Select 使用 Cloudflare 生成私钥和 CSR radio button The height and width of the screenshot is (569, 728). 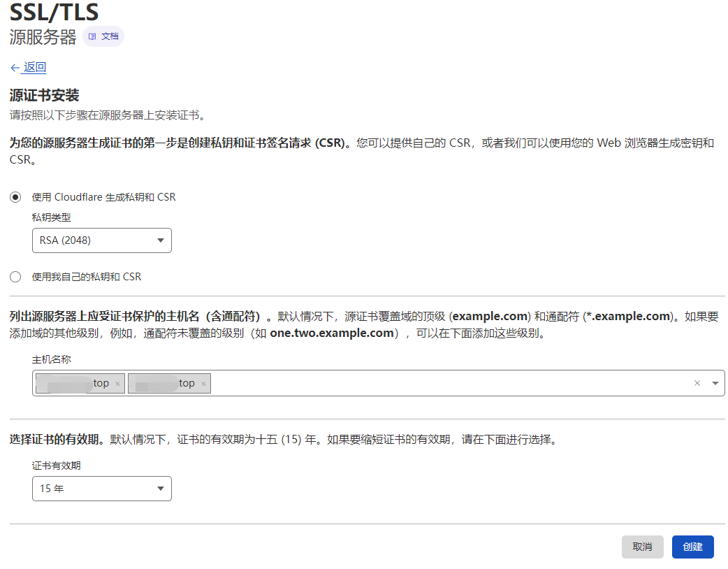(15, 197)
